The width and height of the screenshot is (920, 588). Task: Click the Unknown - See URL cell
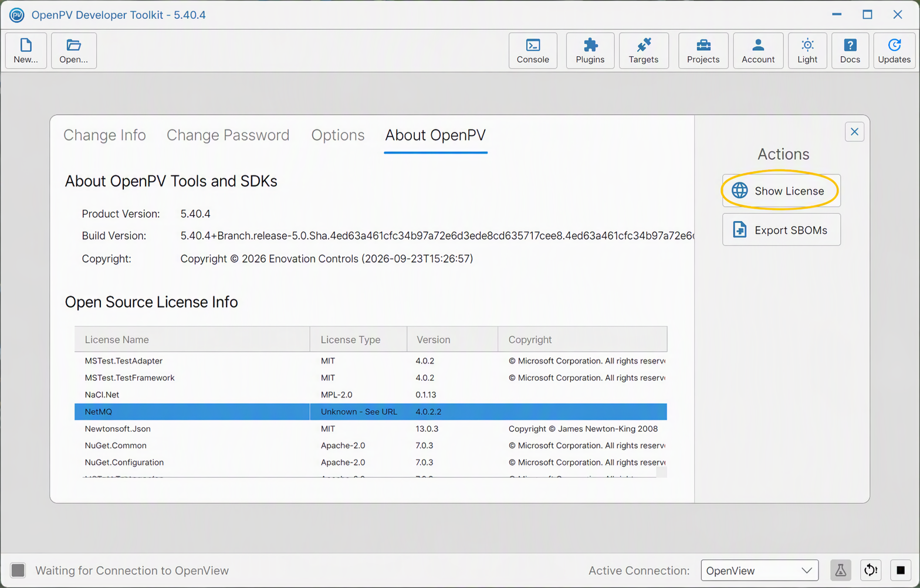pos(358,412)
